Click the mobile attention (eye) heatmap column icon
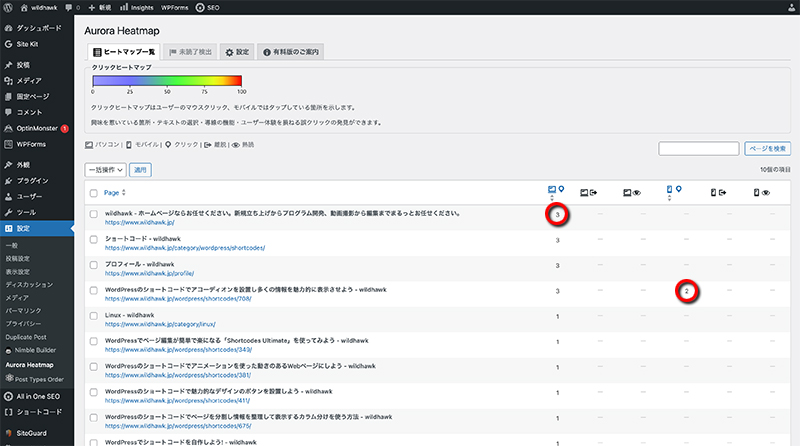Screen dimensions: 800x446 pos(761,191)
